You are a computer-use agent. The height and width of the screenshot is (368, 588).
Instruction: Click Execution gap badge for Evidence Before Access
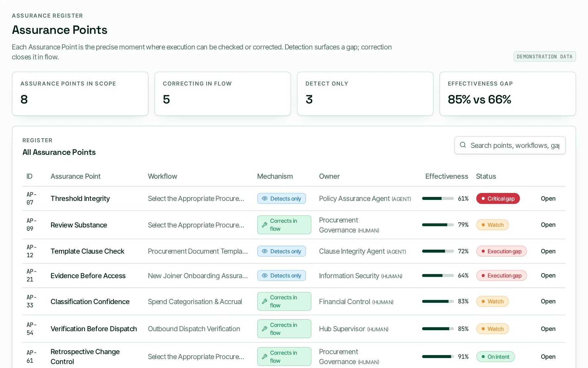[501, 276]
